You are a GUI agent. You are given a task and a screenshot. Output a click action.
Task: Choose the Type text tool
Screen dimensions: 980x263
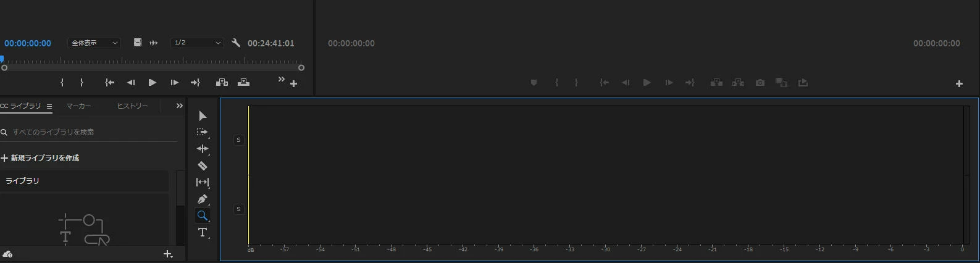(x=203, y=232)
